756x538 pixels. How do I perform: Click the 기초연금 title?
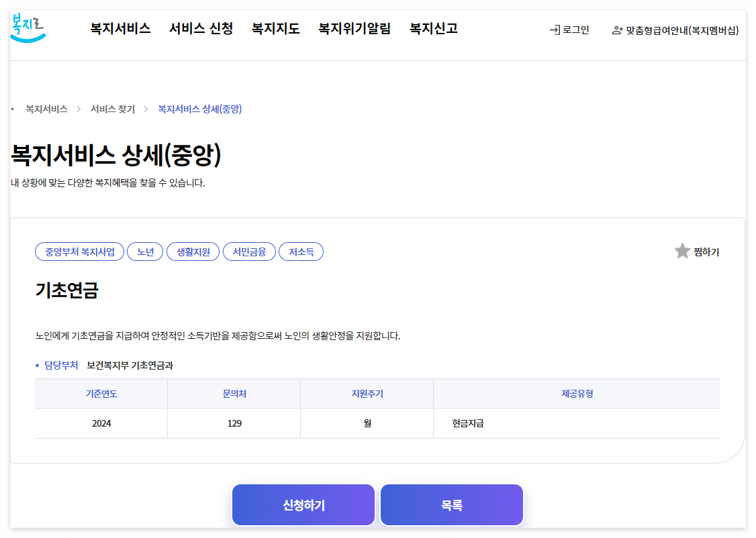pos(67,290)
